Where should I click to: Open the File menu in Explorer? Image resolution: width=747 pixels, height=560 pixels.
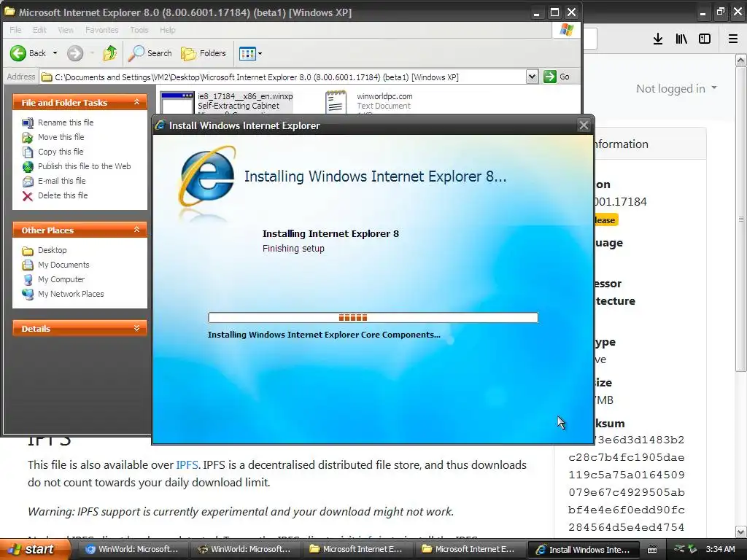[15, 30]
